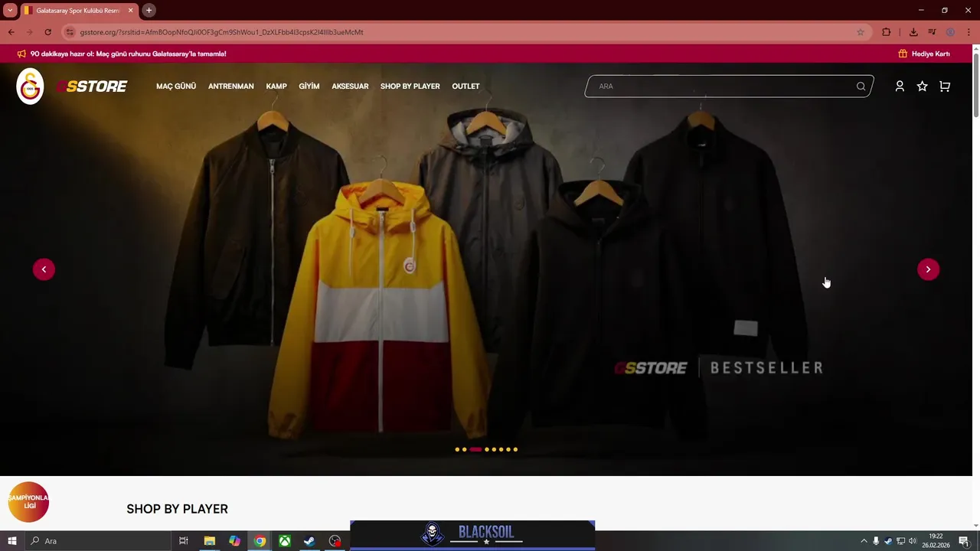Viewport: 980px width, 551px height.
Task: Open the OUTLET menu
Action: point(465,86)
